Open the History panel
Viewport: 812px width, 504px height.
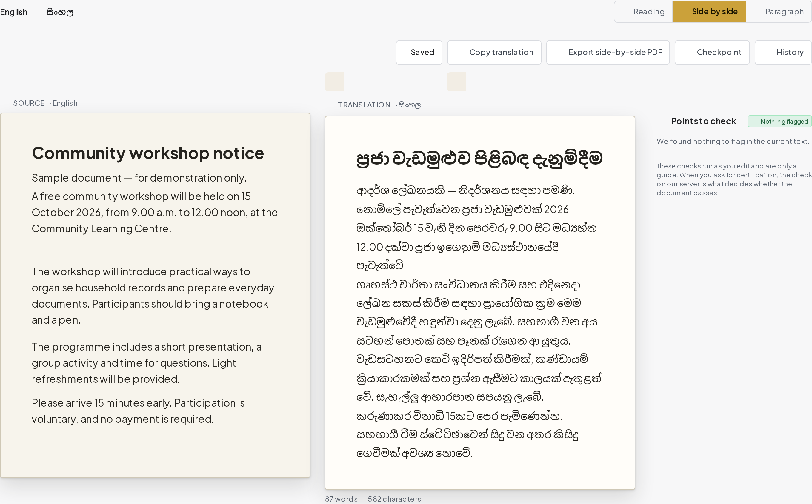coord(783,52)
